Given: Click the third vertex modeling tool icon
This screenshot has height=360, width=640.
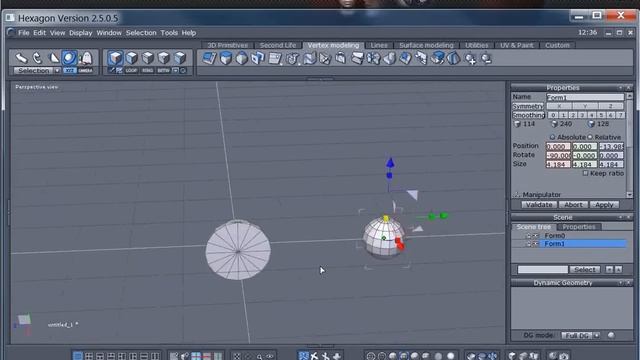Looking at the screenshot, I should pyautogui.click(x=242, y=58).
